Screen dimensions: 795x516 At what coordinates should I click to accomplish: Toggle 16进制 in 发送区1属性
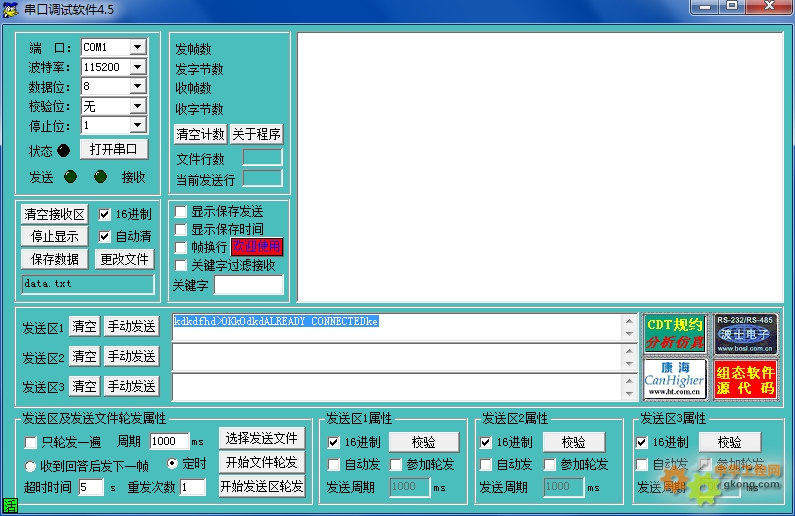(334, 442)
